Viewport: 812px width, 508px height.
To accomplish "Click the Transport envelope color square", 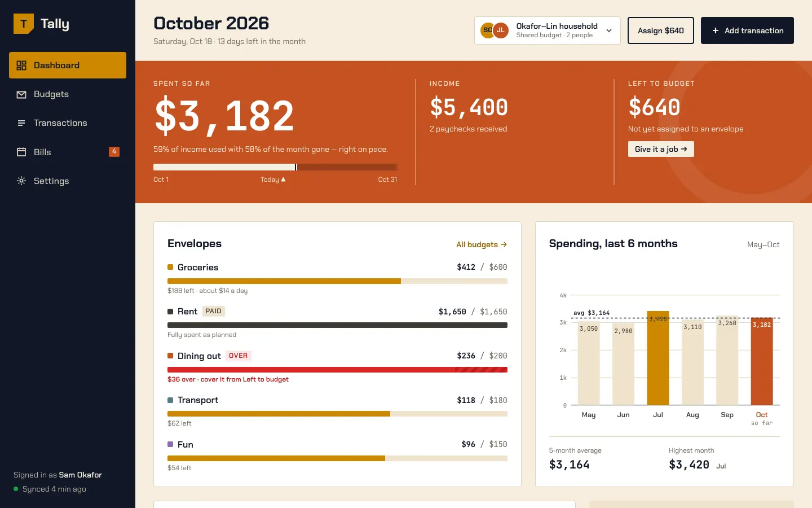I will 170,400.
